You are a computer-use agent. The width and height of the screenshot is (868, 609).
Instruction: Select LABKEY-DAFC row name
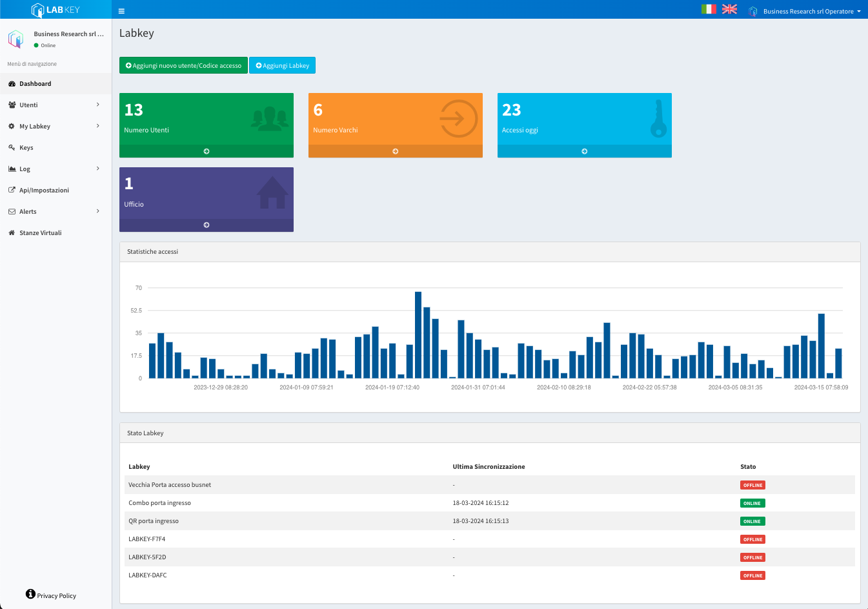(148, 575)
